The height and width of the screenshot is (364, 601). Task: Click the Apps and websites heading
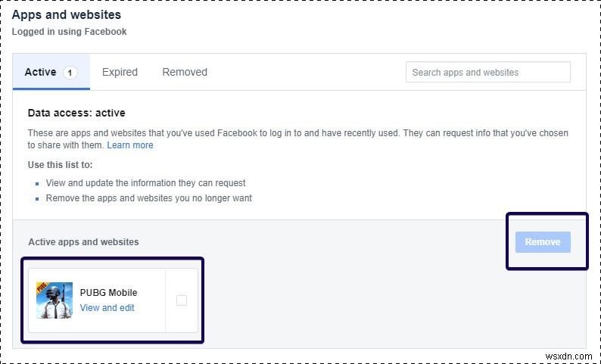click(67, 14)
